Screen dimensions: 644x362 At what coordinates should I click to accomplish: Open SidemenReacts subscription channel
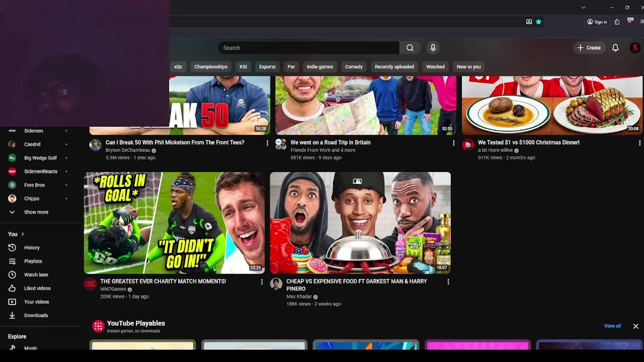click(40, 171)
